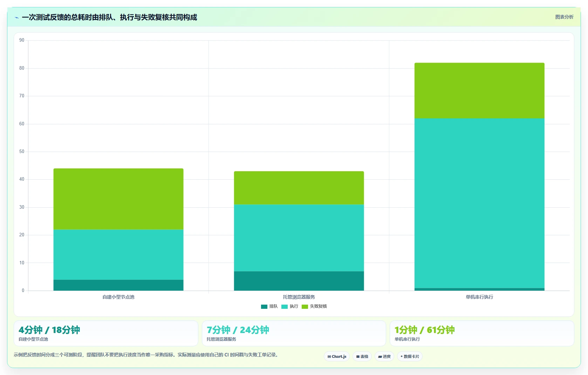Viewport: 588px width, 375px height.
Task: Click the 执行 segment of 托管浏览器服务 bar
Action: click(x=299, y=238)
